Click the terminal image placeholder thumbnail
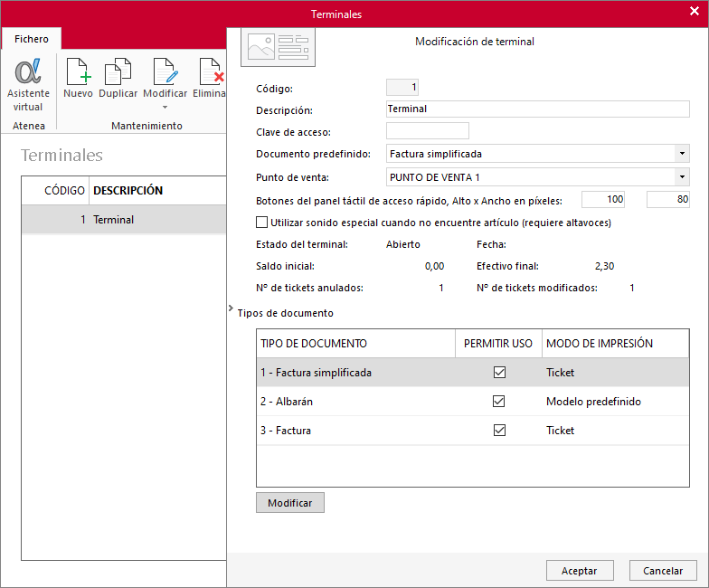This screenshot has width=709, height=588. tap(278, 47)
